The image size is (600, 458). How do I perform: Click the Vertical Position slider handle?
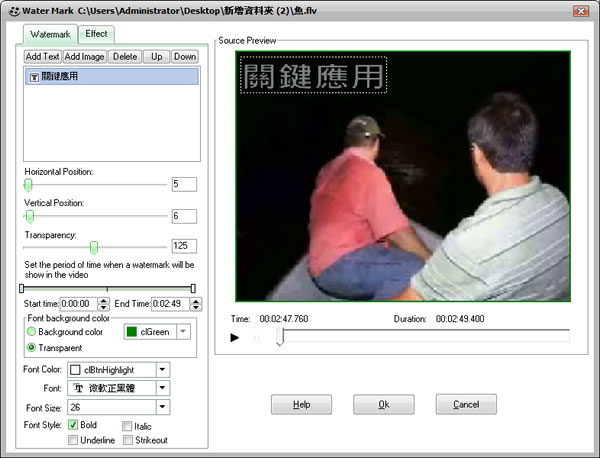29,216
